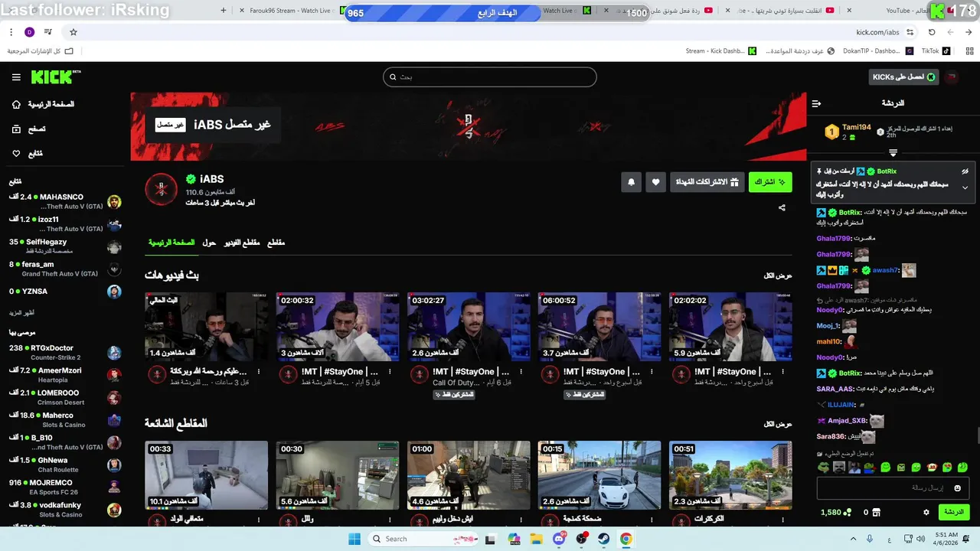Open the emoji picker in chat input

pos(957,488)
